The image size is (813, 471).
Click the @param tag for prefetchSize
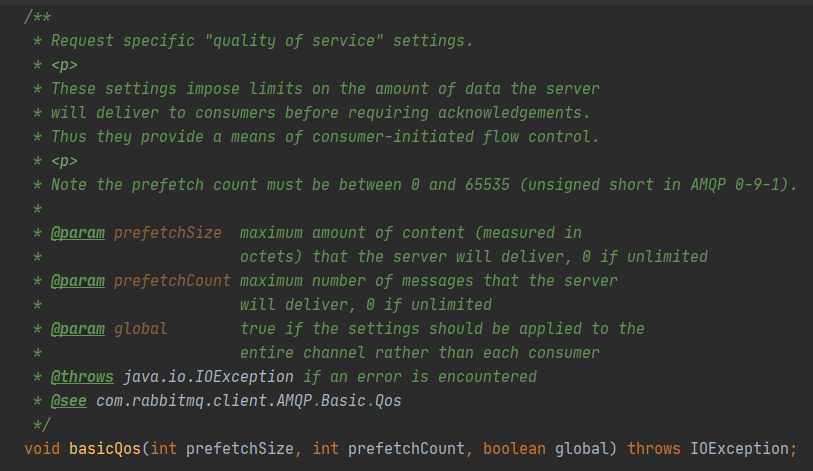(x=78, y=232)
